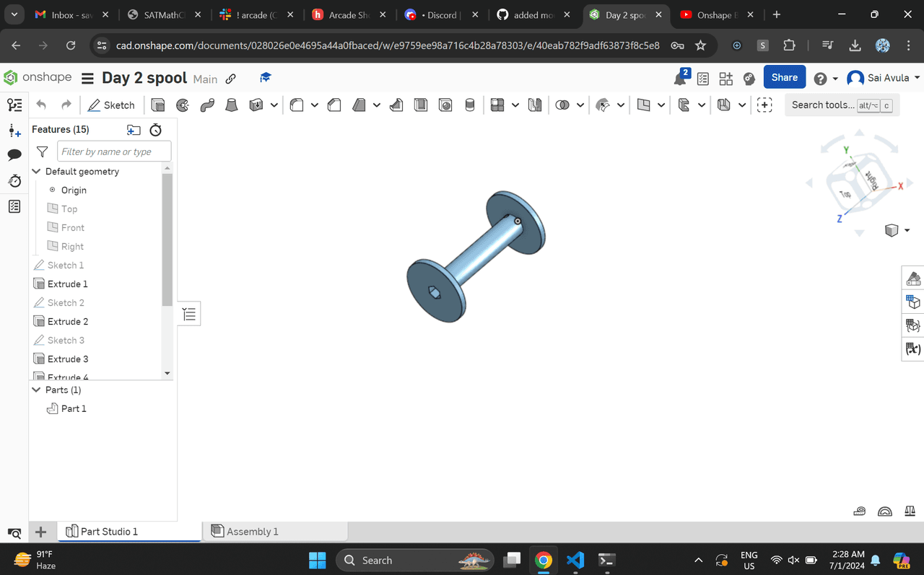Open the measure tape tool at bottom right
Screen dimensions: 924x575
click(859, 512)
